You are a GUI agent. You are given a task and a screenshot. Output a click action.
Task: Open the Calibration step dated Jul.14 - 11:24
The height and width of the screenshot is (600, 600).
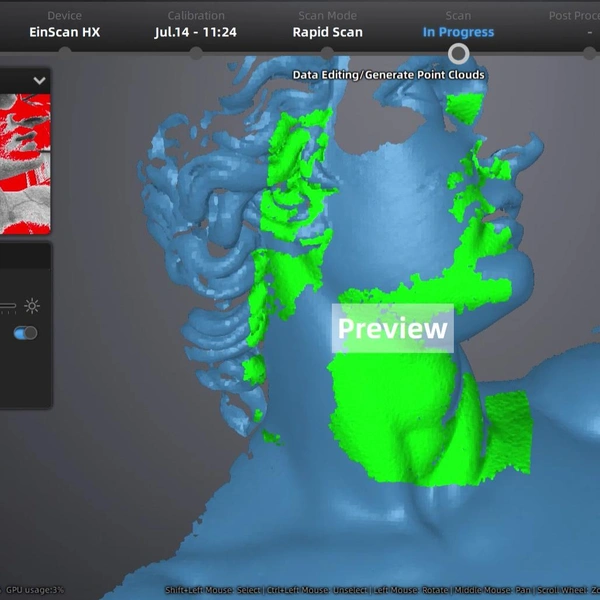(196, 24)
